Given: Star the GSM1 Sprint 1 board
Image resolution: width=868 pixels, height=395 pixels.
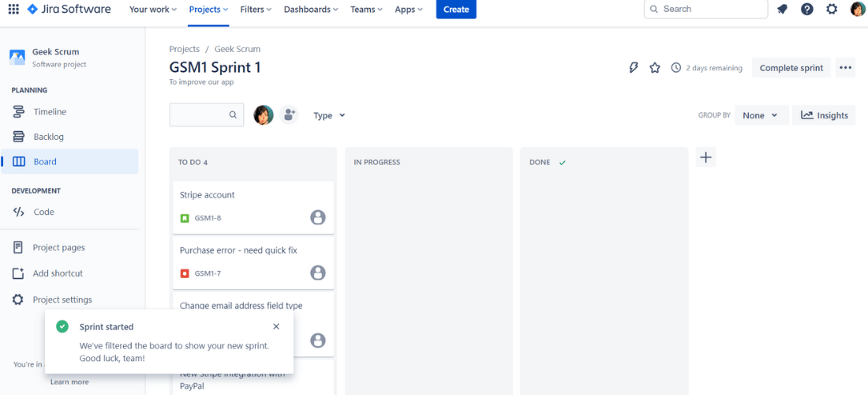Looking at the screenshot, I should (x=655, y=68).
